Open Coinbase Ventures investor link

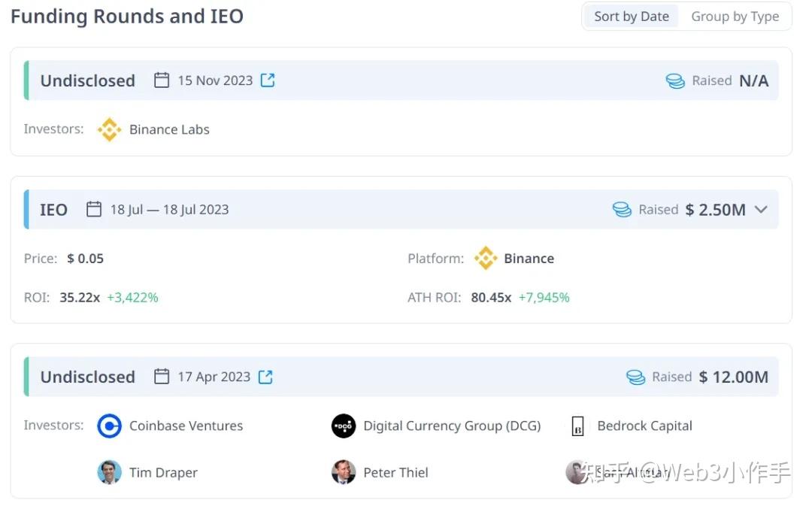pyautogui.click(x=186, y=426)
